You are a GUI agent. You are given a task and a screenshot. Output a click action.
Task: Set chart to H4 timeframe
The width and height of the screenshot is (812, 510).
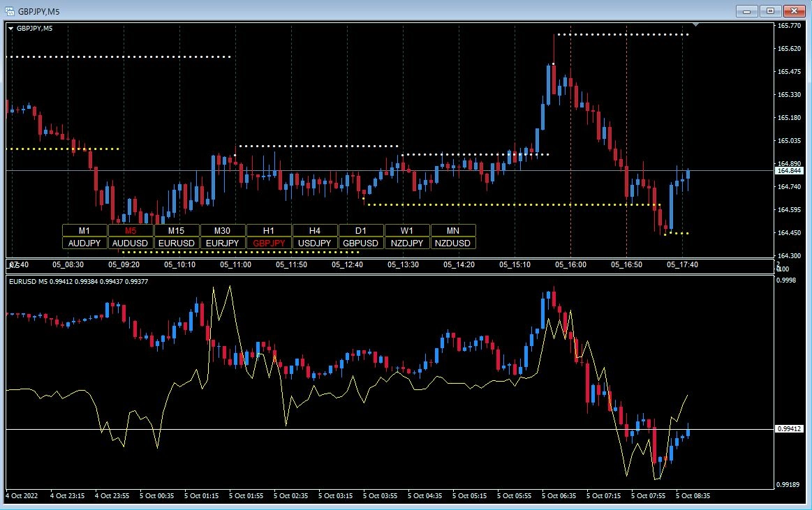point(315,230)
